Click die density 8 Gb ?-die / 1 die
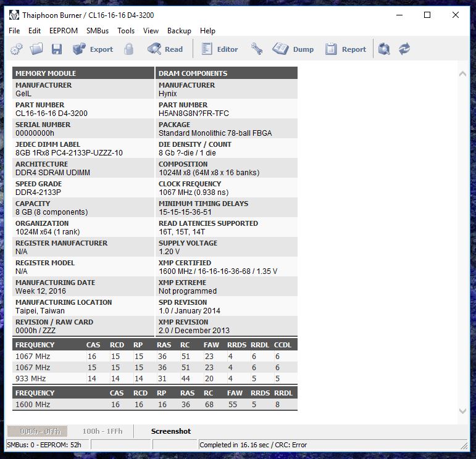The image size is (476, 459). coord(187,152)
